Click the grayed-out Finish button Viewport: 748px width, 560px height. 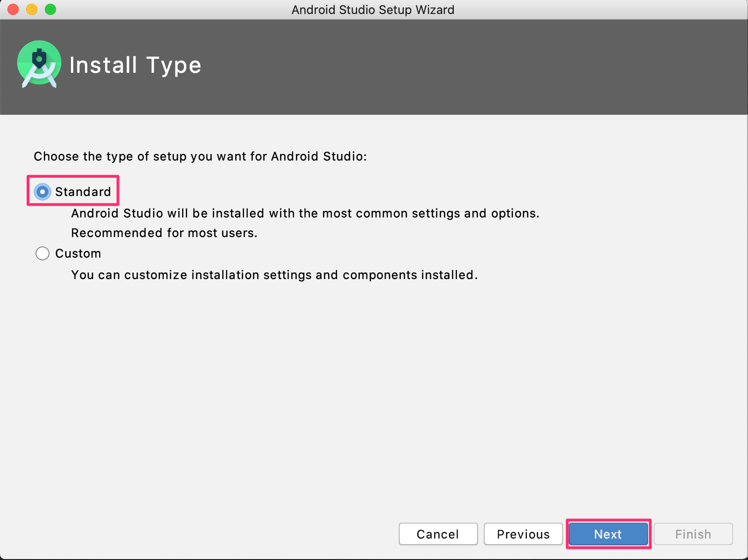point(693,534)
